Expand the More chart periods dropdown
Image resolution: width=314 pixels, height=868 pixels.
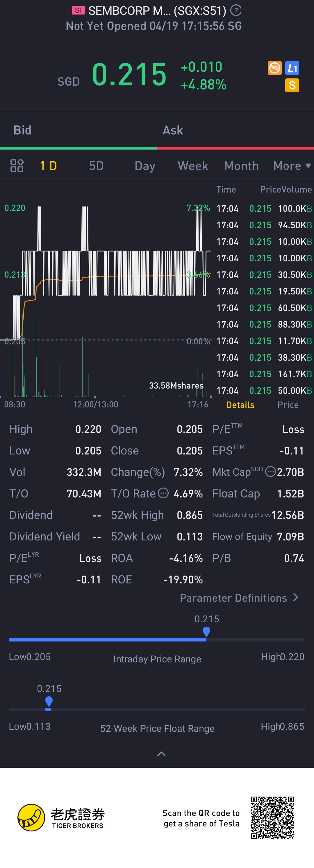coord(292,166)
